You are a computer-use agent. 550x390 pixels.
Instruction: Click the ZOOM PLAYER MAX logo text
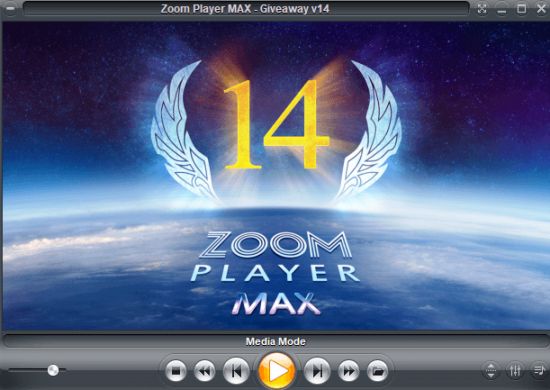[x=275, y=273]
